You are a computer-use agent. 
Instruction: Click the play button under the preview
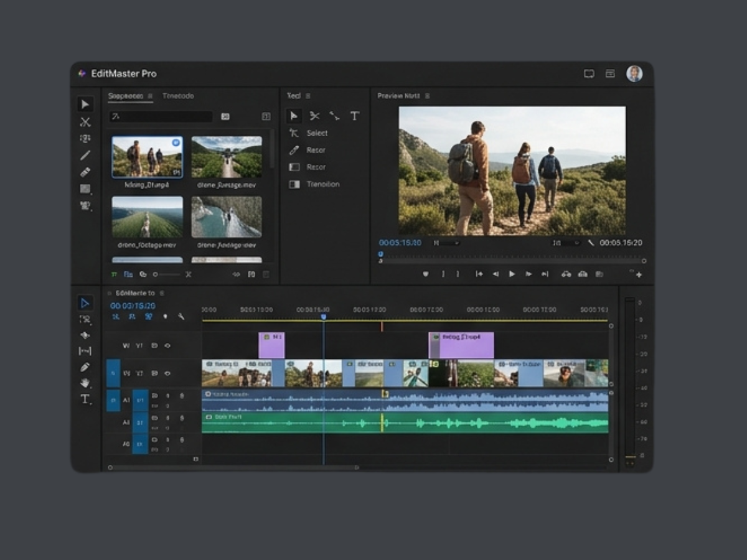[512, 274]
